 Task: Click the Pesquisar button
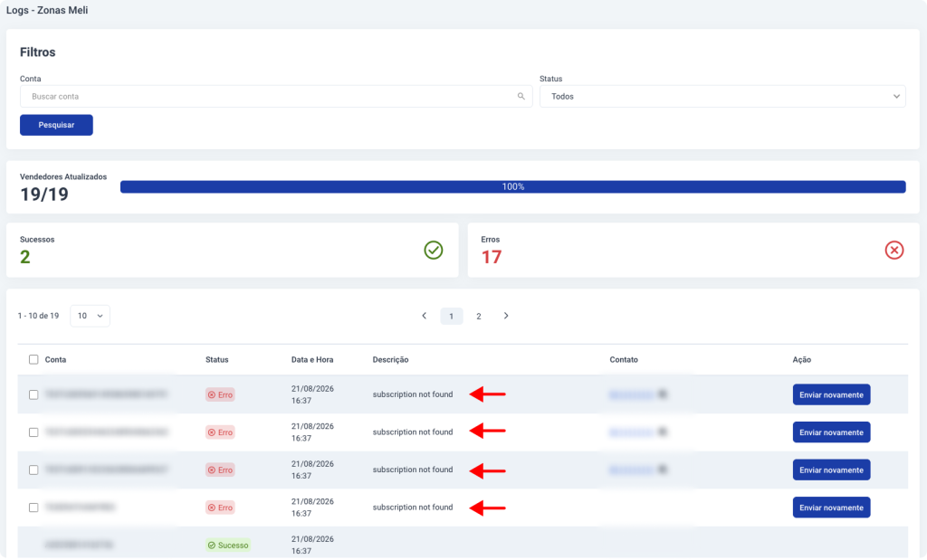[56, 125]
